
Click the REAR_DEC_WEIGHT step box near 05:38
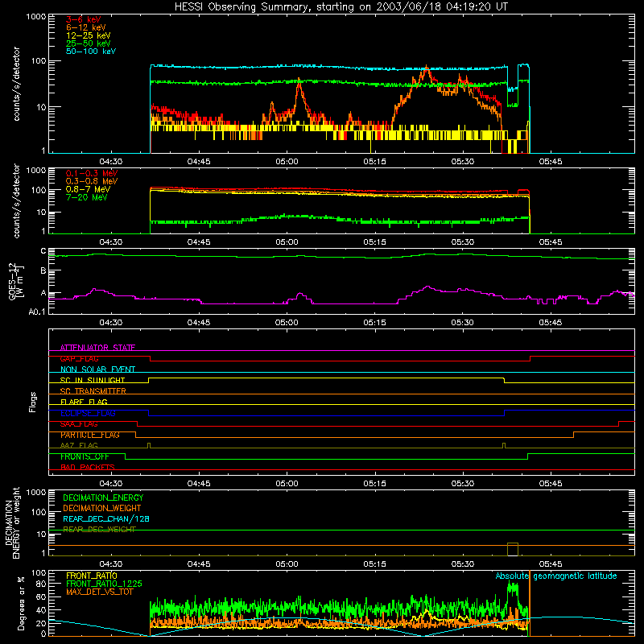tap(513, 549)
